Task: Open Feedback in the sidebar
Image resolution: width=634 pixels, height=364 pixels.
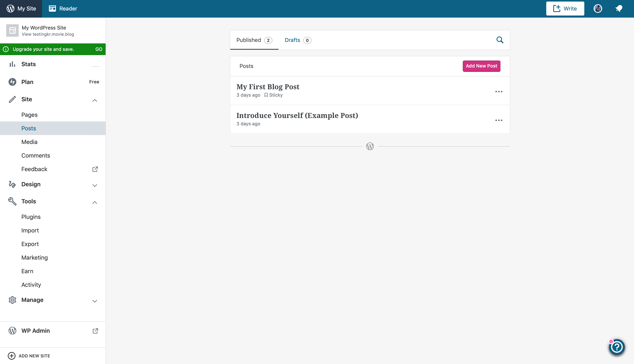Action: click(x=53, y=169)
